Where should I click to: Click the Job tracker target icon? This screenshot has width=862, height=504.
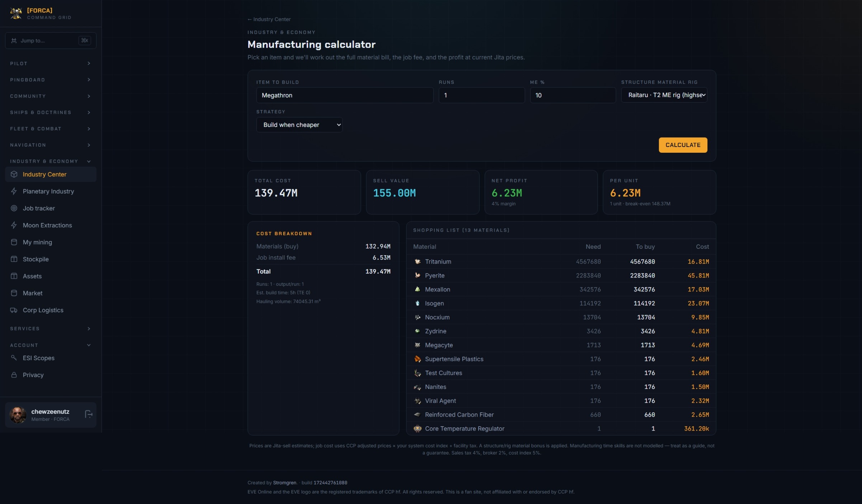click(x=14, y=208)
